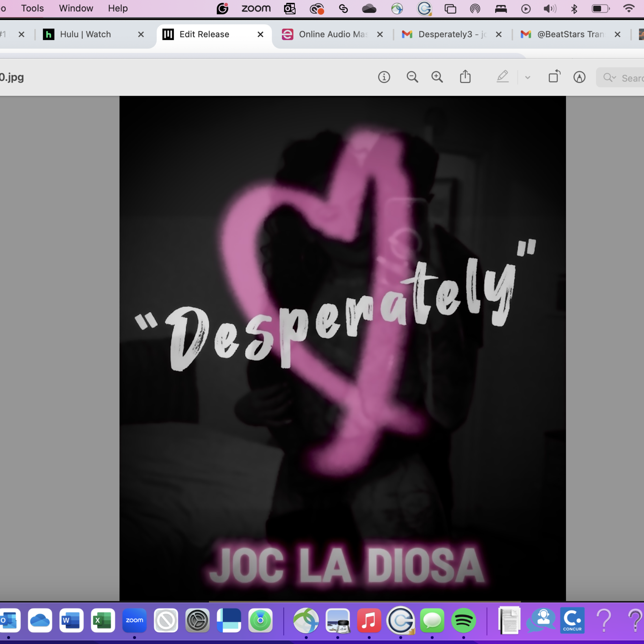Viewport: 644px width, 644px height.
Task: Close the Edit Release tab
Action: (x=260, y=34)
